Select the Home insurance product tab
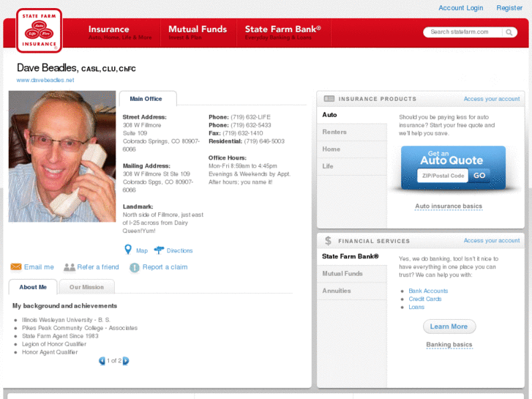Image resolution: width=532 pixels, height=399 pixels. coord(352,149)
